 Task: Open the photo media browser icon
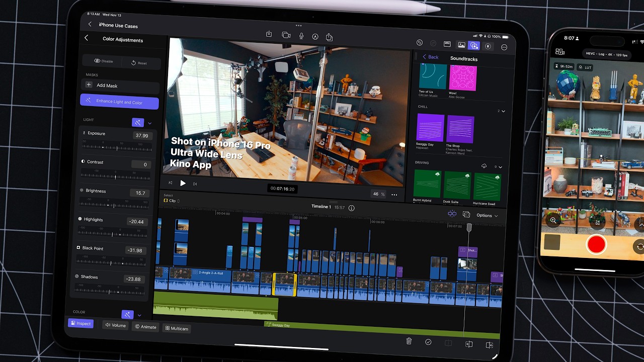tap(461, 45)
